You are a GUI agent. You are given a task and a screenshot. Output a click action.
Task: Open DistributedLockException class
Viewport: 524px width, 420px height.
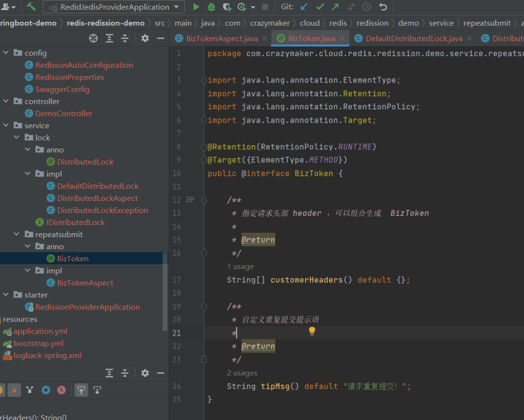click(102, 210)
